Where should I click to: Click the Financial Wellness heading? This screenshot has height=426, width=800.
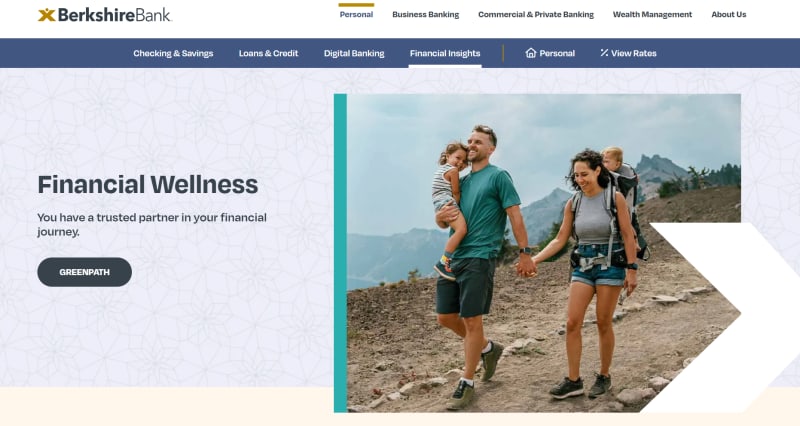point(148,184)
